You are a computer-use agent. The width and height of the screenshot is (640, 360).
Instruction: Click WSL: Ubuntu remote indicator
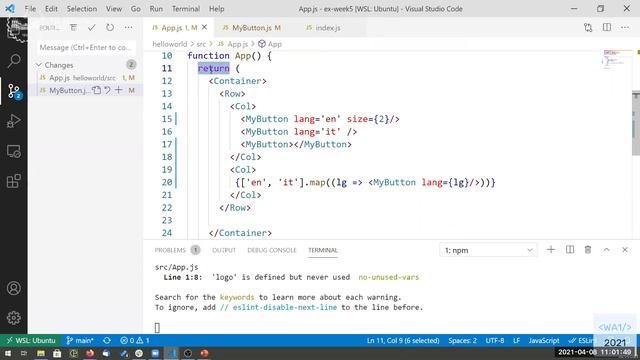pyautogui.click(x=31, y=340)
